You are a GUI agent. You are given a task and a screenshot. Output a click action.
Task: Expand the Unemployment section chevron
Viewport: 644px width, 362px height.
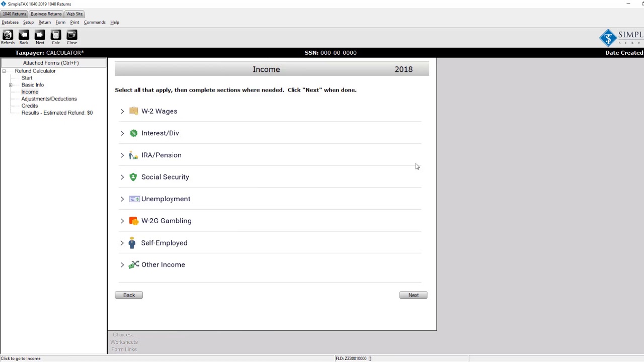[122, 199]
